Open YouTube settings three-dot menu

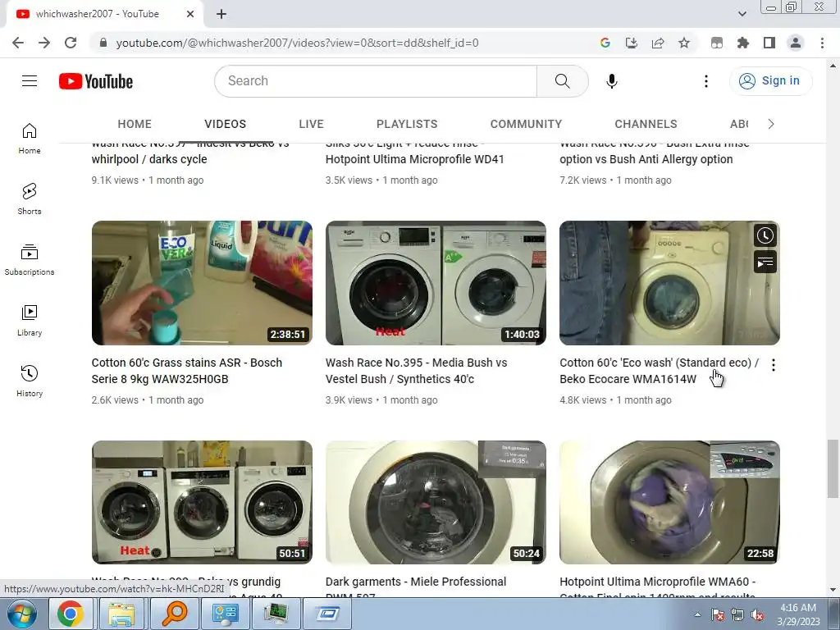click(706, 81)
